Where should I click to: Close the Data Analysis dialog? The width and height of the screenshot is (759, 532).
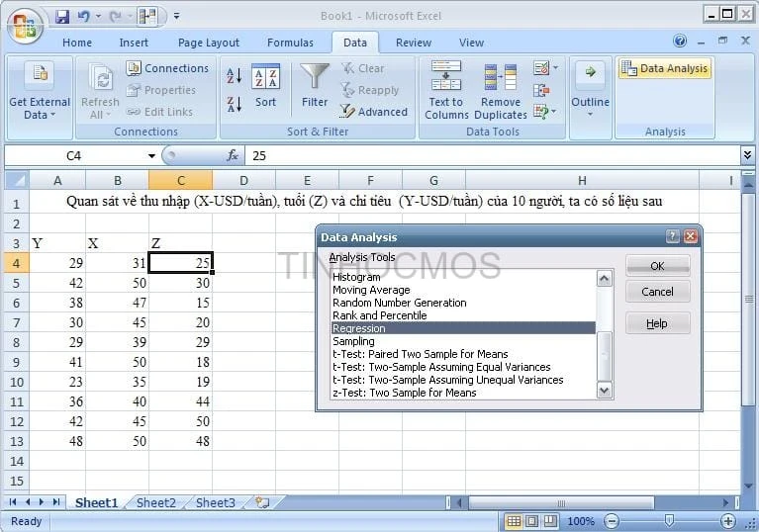(691, 236)
